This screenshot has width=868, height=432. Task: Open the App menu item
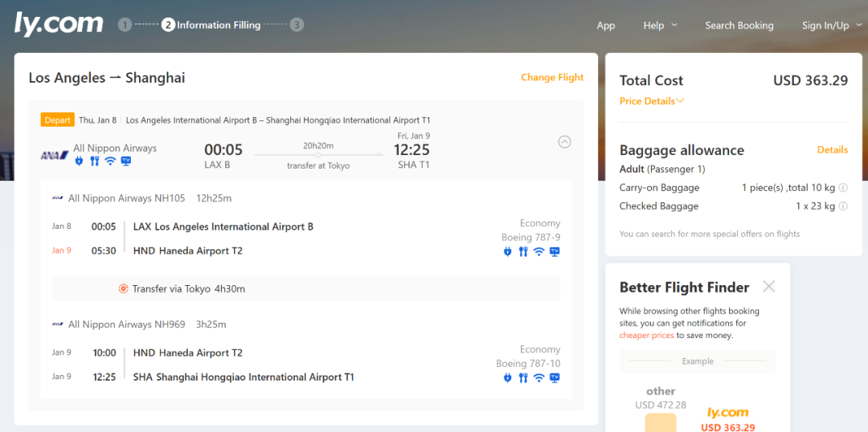tap(605, 26)
